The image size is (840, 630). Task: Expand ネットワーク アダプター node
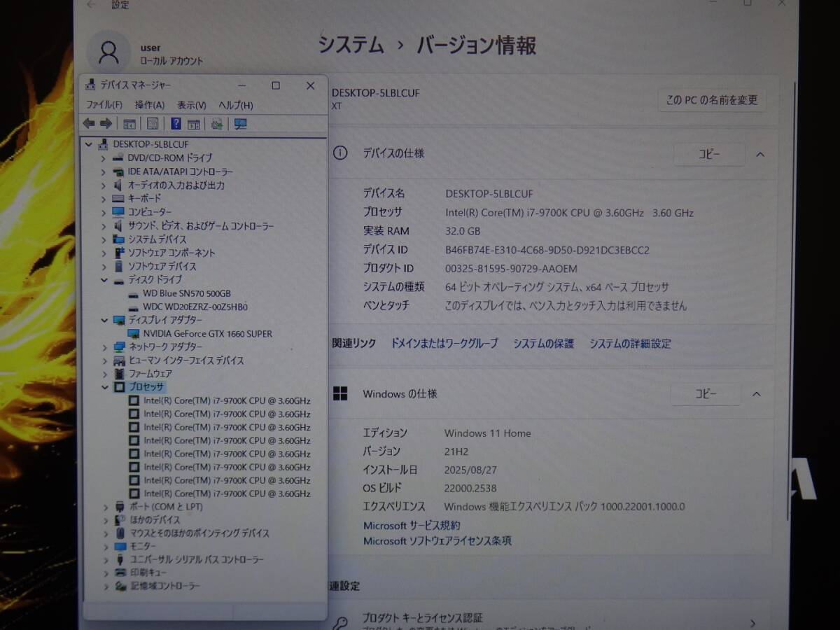tap(104, 347)
